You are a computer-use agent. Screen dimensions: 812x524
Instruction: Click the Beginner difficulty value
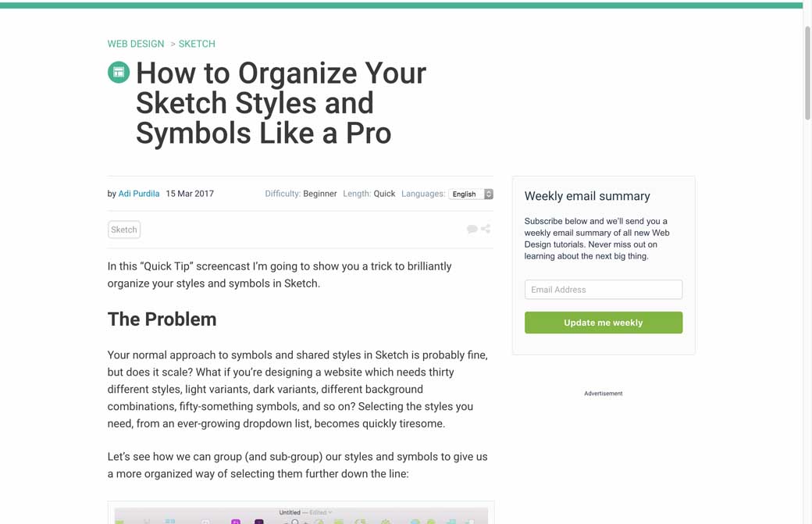(x=320, y=194)
